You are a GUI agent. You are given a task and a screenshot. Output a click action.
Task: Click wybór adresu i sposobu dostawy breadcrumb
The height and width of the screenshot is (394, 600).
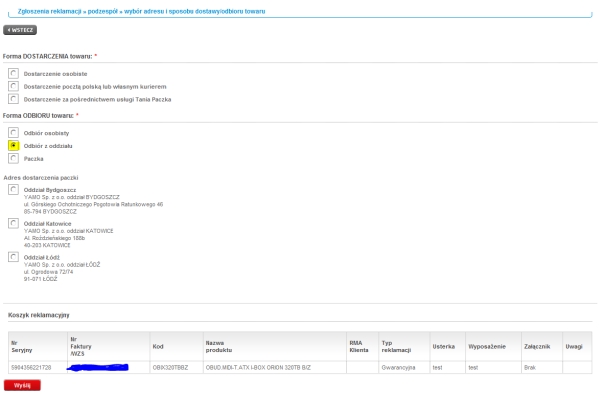coord(194,11)
